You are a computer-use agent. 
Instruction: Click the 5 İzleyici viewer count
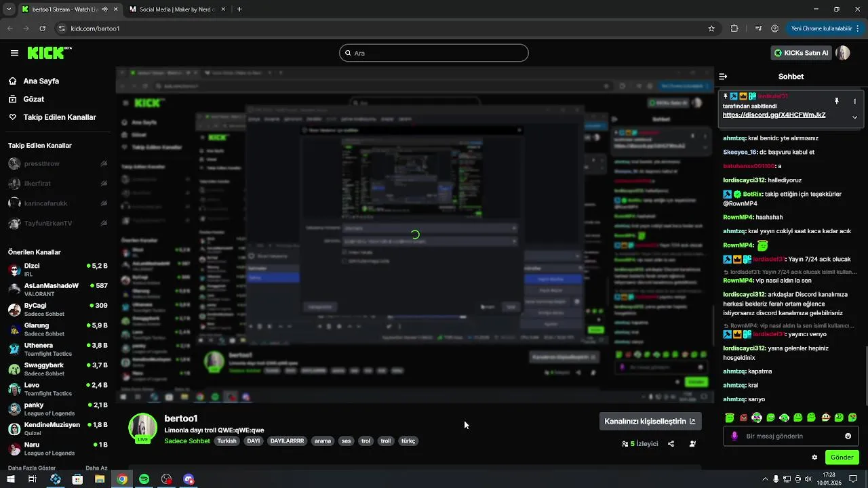click(x=640, y=444)
